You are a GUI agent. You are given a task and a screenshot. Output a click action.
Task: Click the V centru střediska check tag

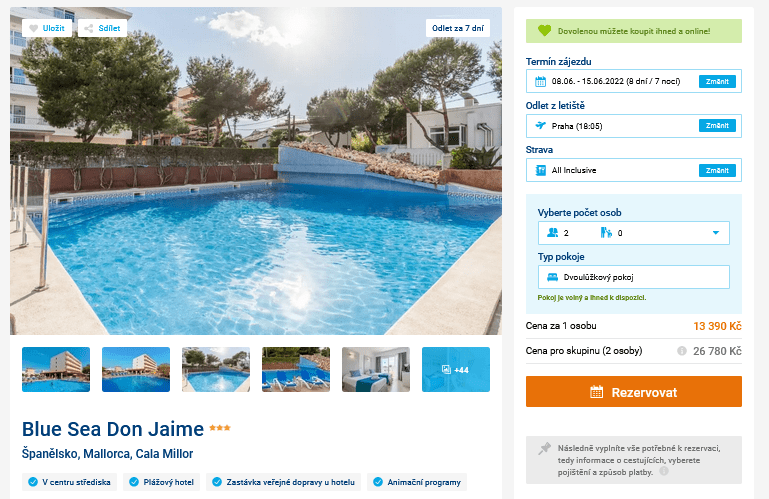click(70, 482)
